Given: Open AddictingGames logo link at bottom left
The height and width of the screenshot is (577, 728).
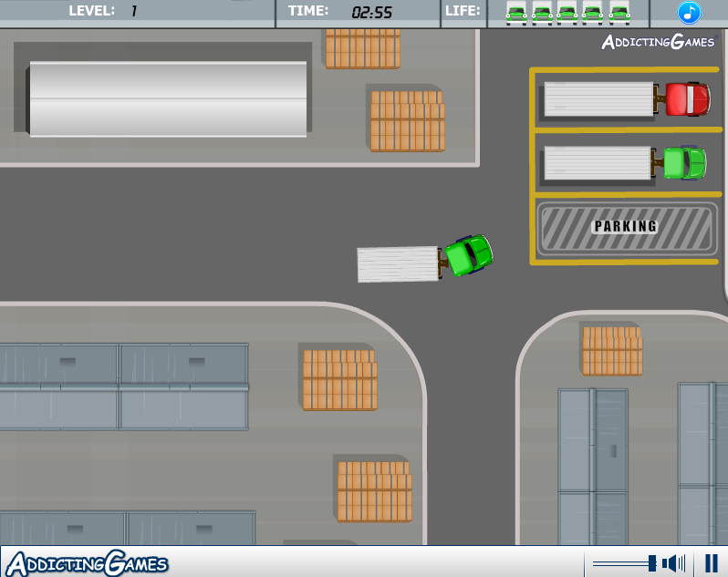Looking at the screenshot, I should [x=87, y=563].
